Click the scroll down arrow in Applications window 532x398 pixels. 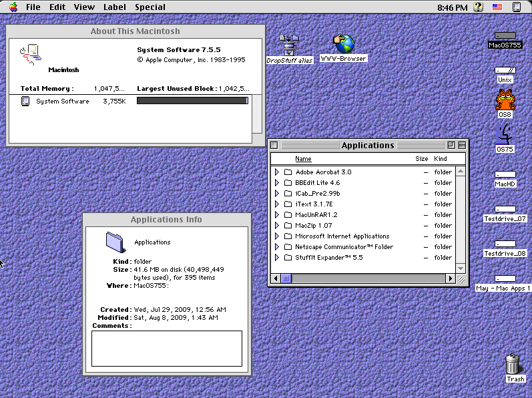(461, 268)
